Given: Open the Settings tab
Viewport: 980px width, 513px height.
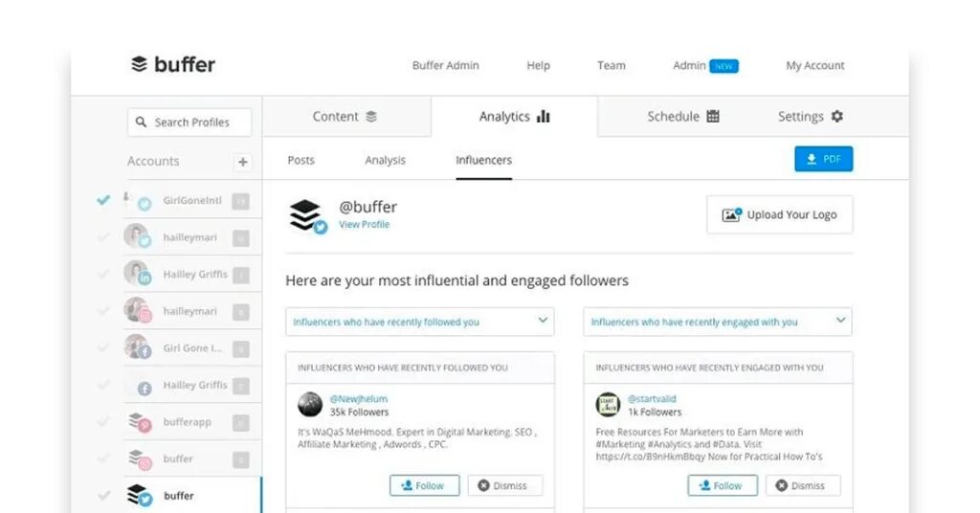Looking at the screenshot, I should click(x=811, y=116).
